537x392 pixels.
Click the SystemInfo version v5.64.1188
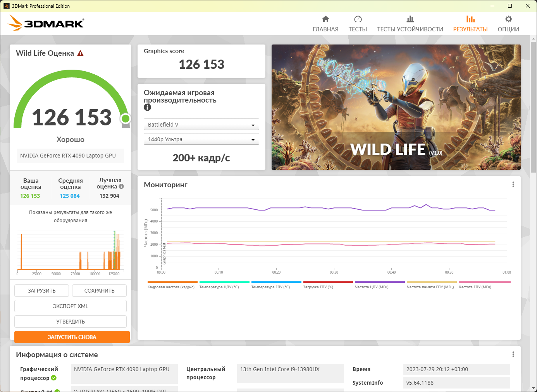(456, 383)
